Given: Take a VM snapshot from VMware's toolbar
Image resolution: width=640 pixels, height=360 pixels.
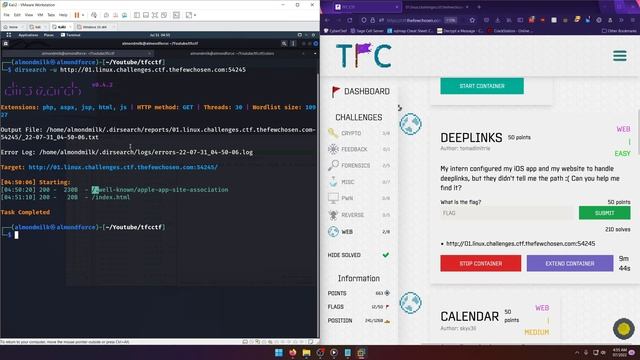Looking at the screenshot, I should (x=106, y=15).
